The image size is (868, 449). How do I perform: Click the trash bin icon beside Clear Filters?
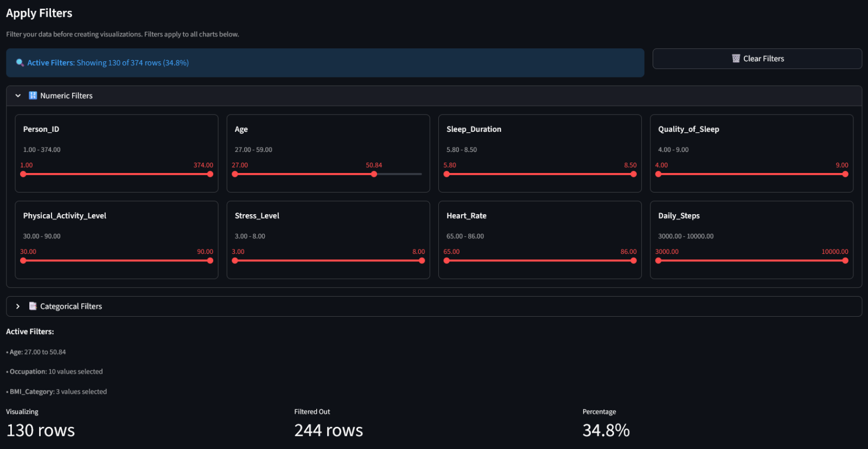[736, 59]
